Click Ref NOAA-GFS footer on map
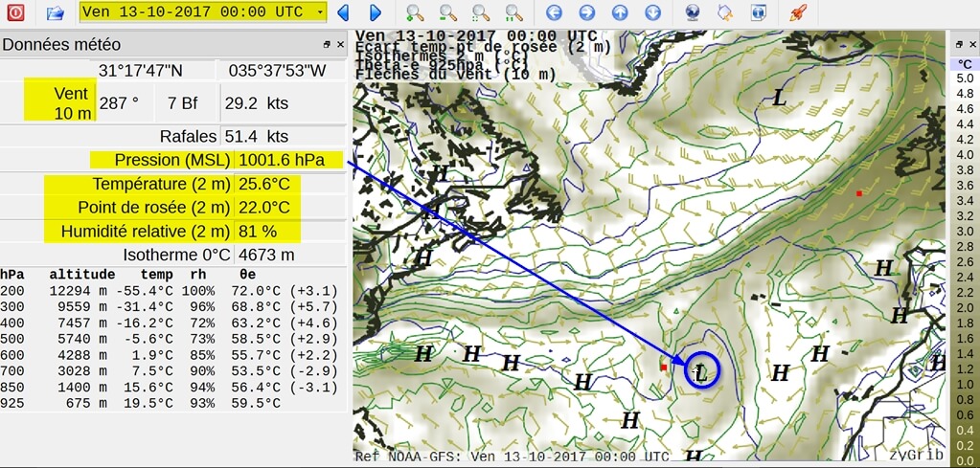This screenshot has width=980, height=468. (x=512, y=457)
